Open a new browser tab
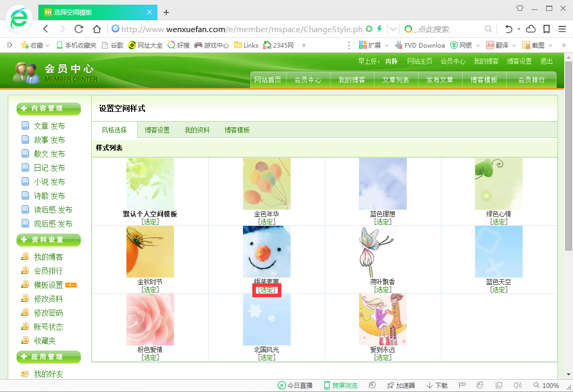This screenshot has width=573, height=392. click(x=166, y=12)
